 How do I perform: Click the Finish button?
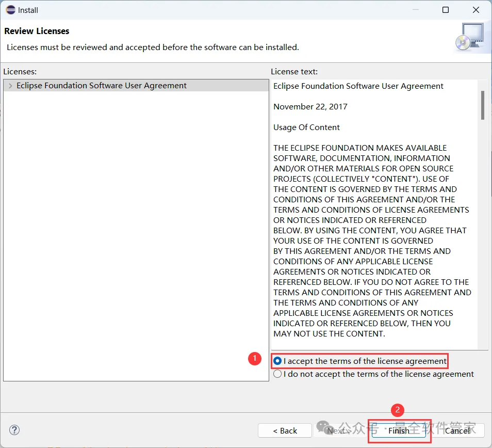(x=399, y=430)
